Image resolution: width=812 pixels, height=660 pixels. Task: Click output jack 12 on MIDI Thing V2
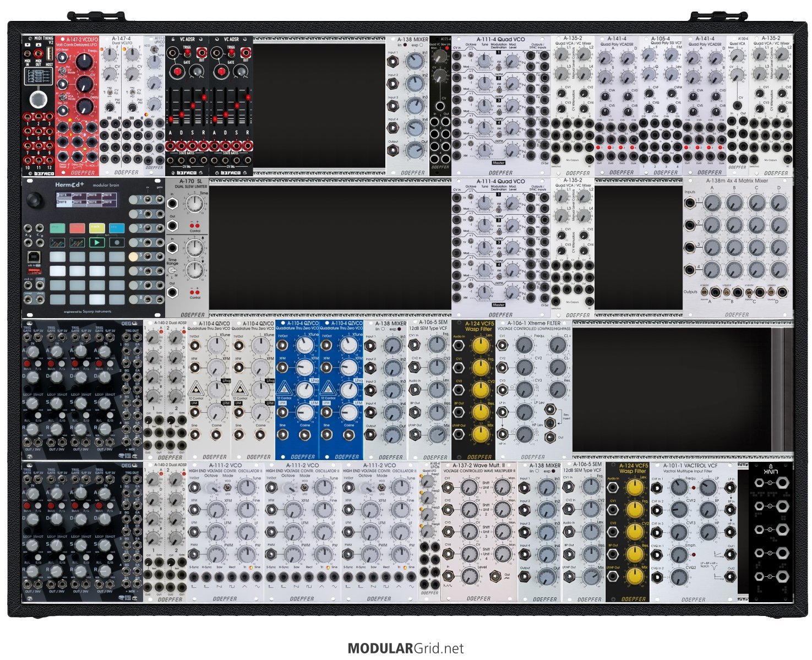(50, 159)
